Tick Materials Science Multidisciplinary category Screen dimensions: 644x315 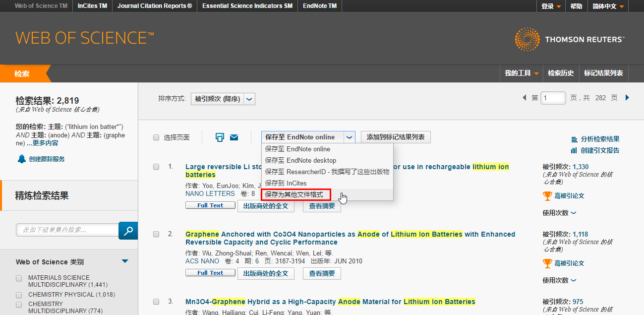(19, 278)
